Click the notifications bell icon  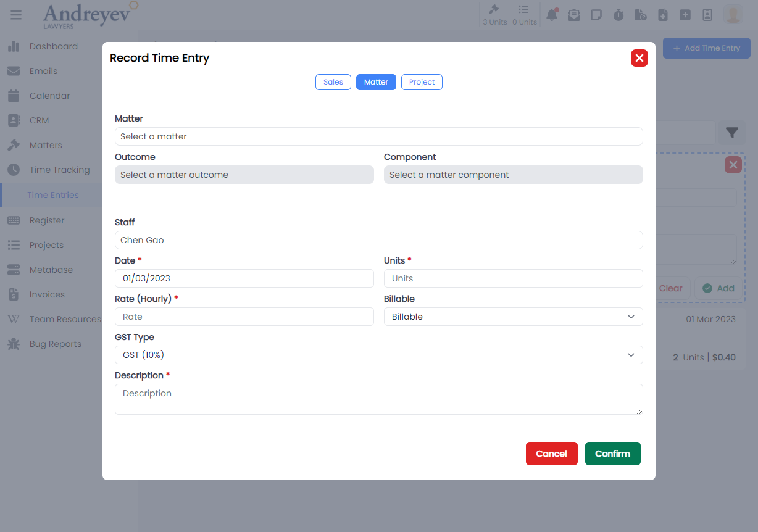point(552,15)
